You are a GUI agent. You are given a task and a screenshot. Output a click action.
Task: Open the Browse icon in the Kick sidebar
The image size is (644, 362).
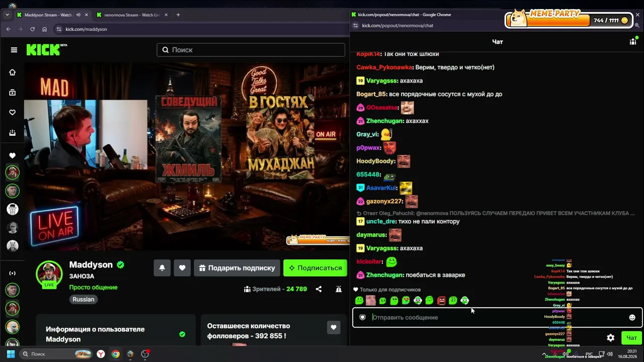tap(13, 93)
